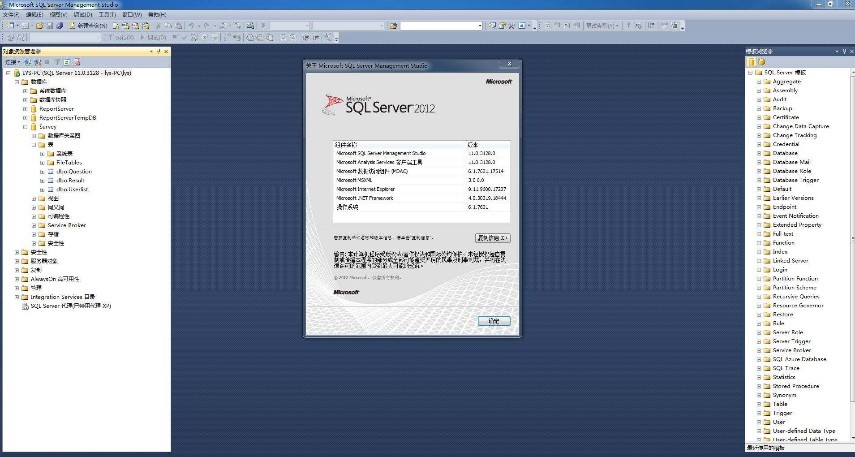Open the Edit menu marked (E)
Screen dimensions: 855x457
(x=35, y=15)
